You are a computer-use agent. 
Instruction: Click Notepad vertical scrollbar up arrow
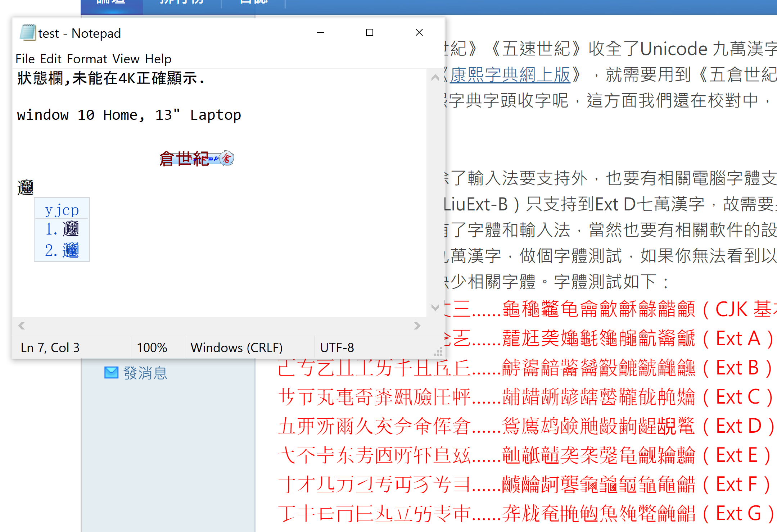[x=435, y=77]
